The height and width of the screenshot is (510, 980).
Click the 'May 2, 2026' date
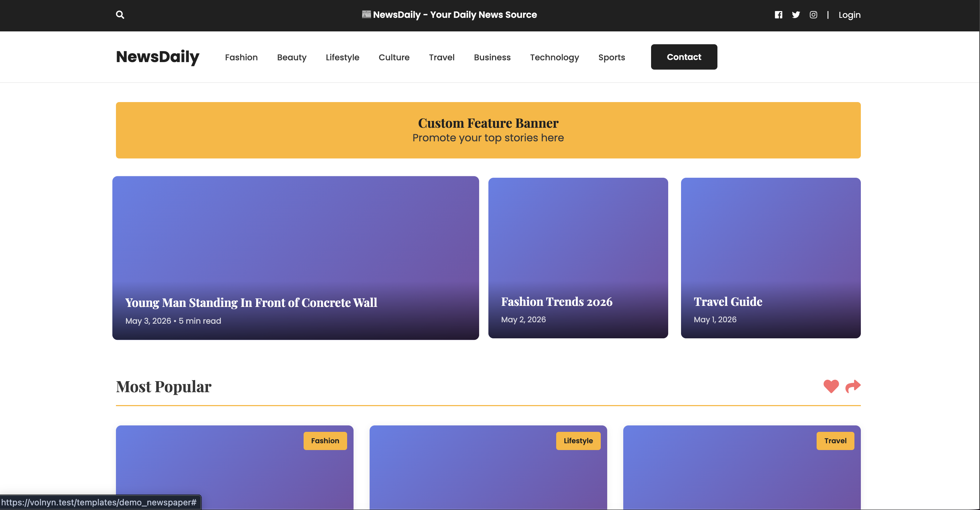point(523,319)
